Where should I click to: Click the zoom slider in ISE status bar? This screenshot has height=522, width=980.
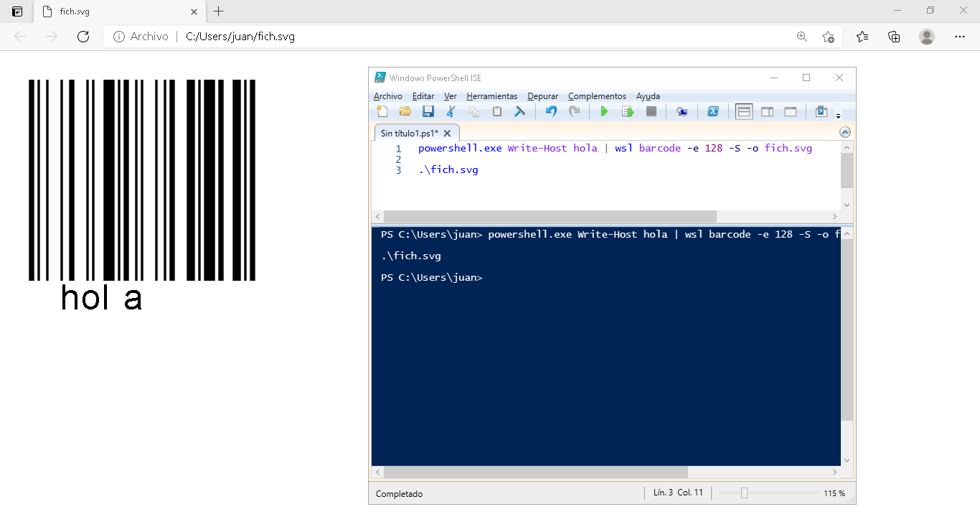coord(744,493)
